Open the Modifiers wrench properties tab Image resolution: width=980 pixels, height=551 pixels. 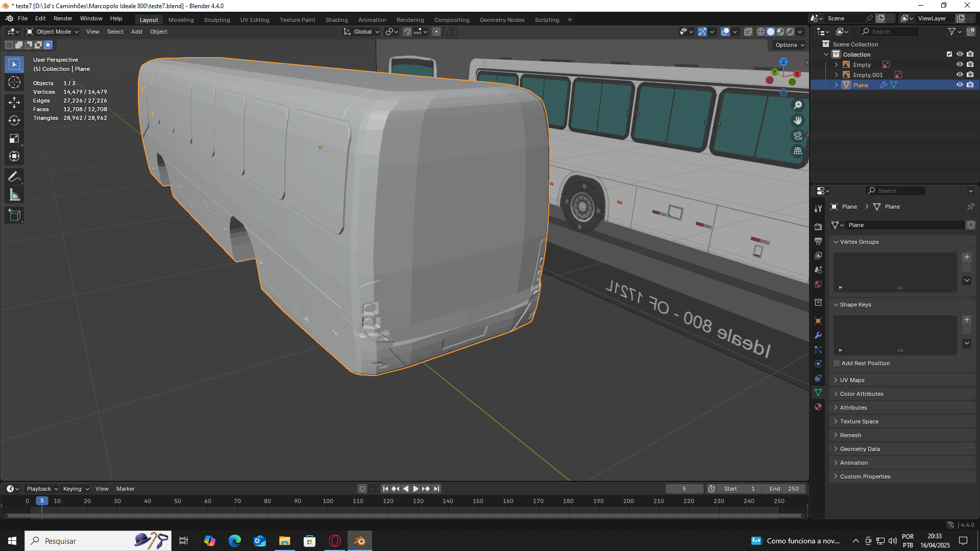click(x=818, y=335)
